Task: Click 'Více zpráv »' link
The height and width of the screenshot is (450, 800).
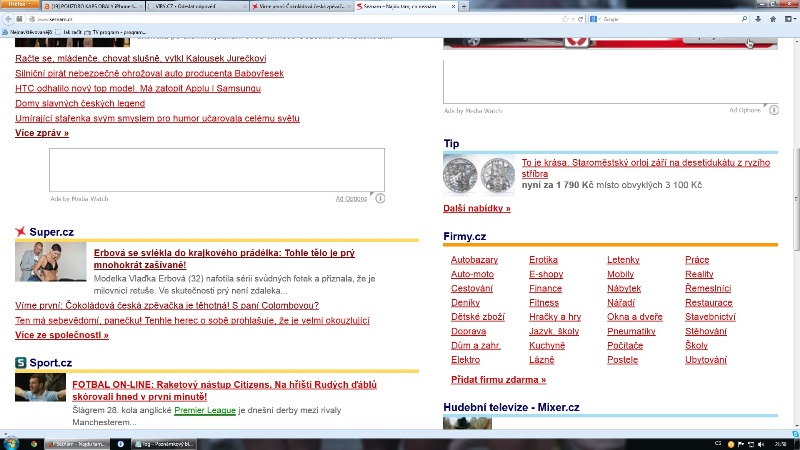Action: pos(42,133)
